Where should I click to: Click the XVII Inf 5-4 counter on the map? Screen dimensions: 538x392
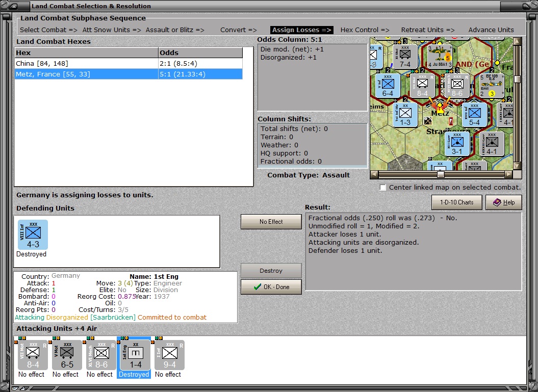coord(475,115)
